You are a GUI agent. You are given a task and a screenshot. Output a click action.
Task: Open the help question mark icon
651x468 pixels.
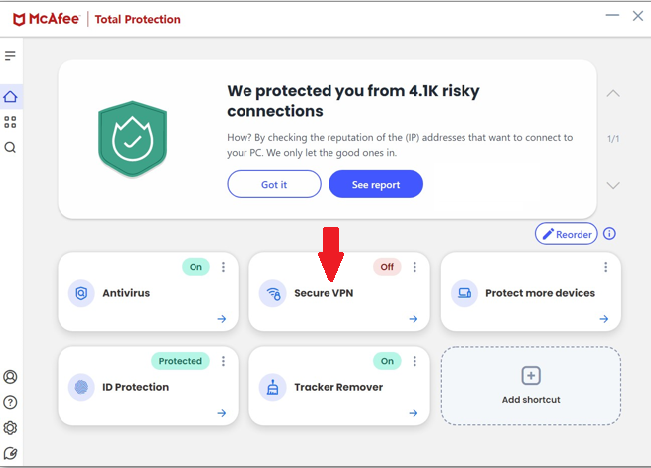point(10,402)
